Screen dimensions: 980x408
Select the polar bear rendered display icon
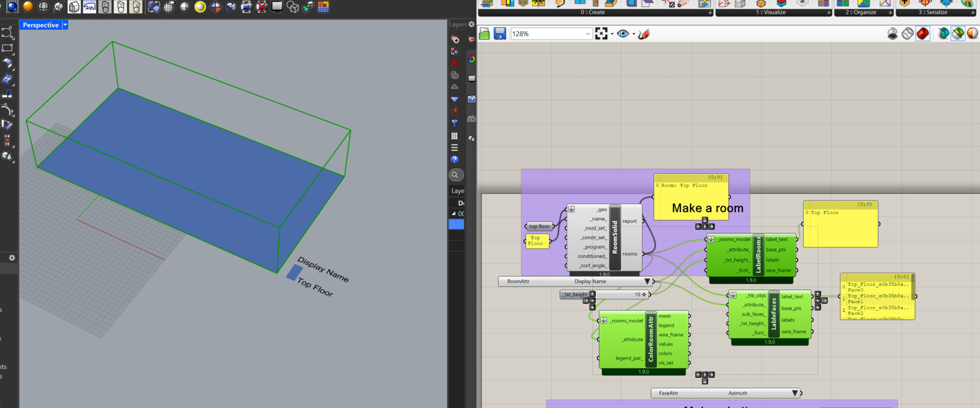pyautogui.click(x=90, y=7)
